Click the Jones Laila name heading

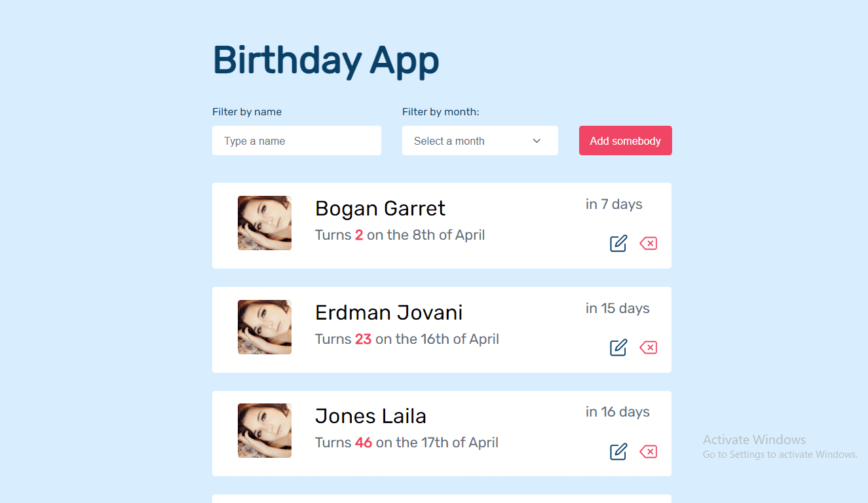370,416
